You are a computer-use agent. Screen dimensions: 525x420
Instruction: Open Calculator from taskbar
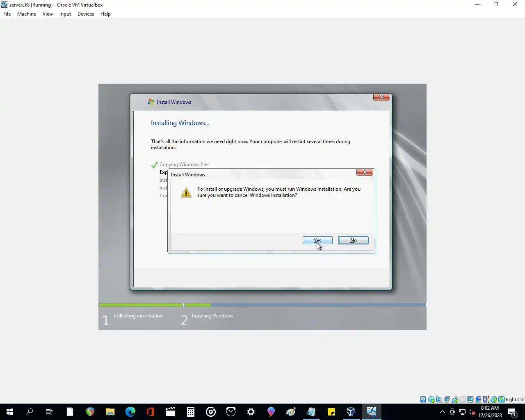click(190, 412)
